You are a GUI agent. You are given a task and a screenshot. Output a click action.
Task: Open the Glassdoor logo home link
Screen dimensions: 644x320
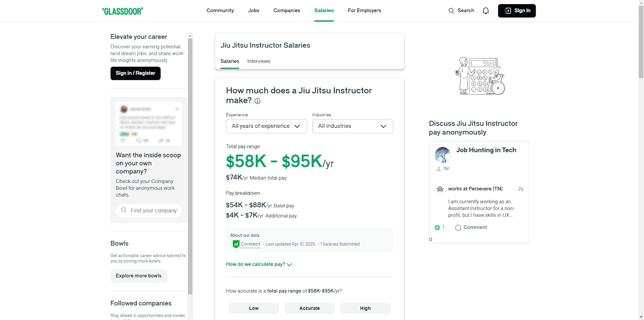coord(123,11)
